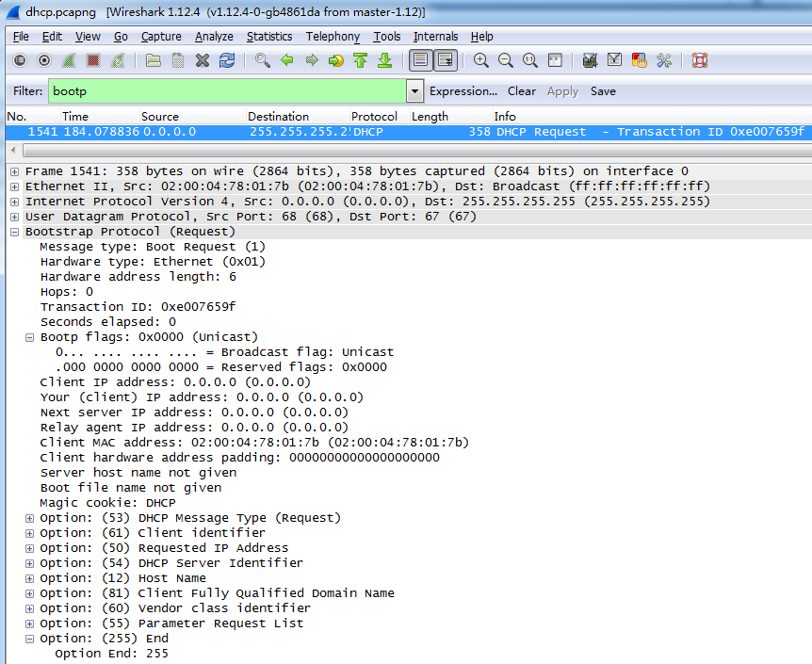Go back in packet history
This screenshot has height=664, width=812.
(287, 60)
